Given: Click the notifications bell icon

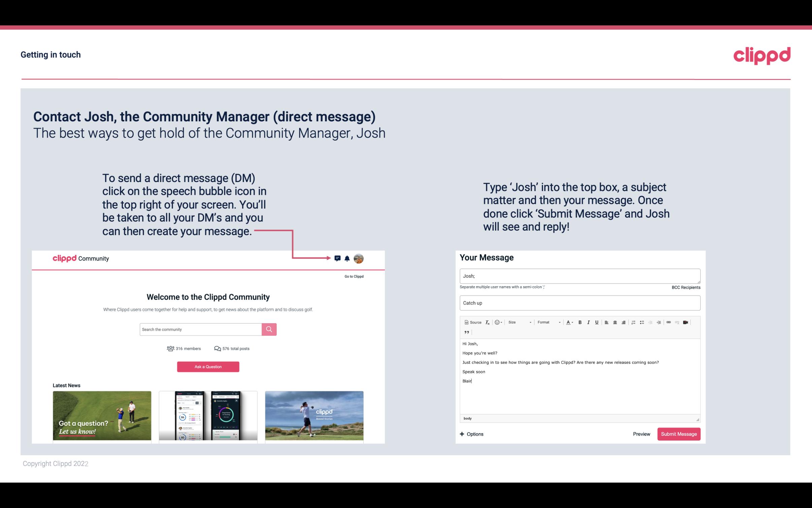Looking at the screenshot, I should (x=347, y=258).
